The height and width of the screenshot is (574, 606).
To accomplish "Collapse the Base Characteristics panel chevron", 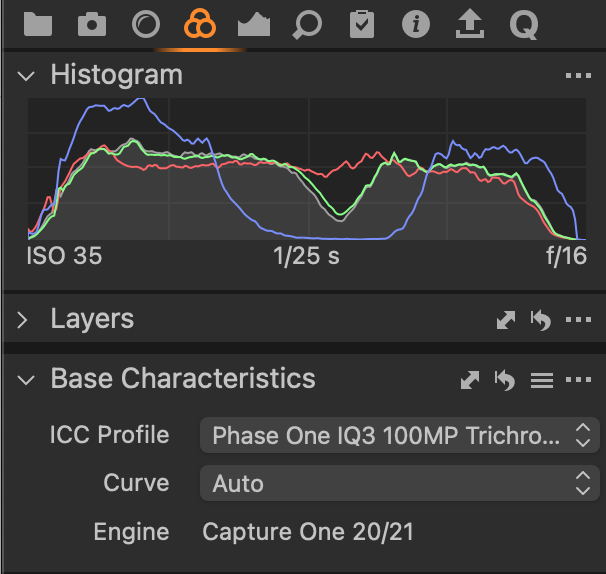I will [26, 380].
